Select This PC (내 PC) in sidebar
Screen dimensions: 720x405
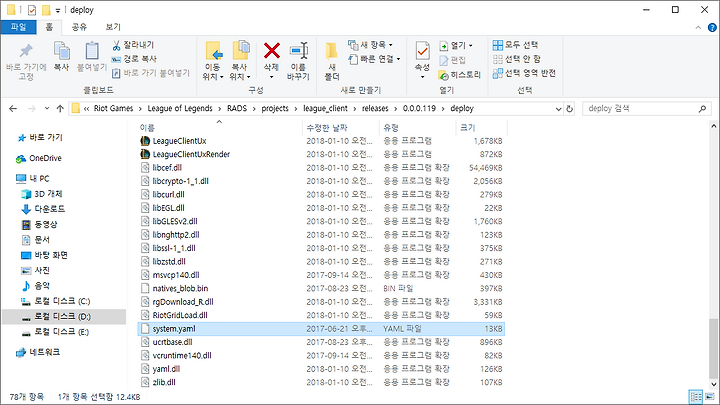coord(33,179)
